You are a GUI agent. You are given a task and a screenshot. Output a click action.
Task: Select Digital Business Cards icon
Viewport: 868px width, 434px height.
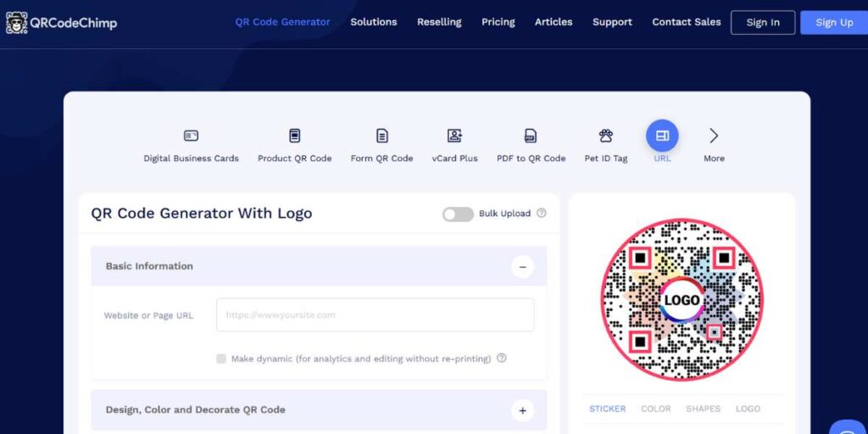(191, 136)
